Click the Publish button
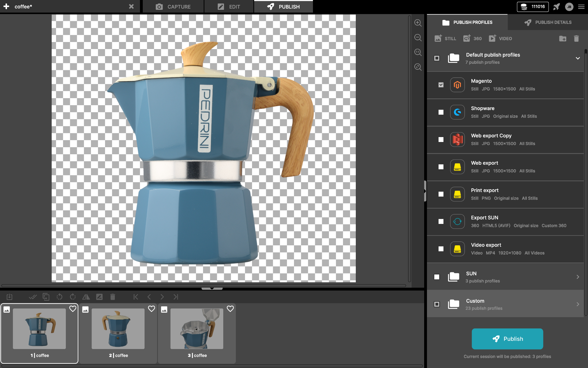The width and height of the screenshot is (588, 368). click(x=507, y=339)
